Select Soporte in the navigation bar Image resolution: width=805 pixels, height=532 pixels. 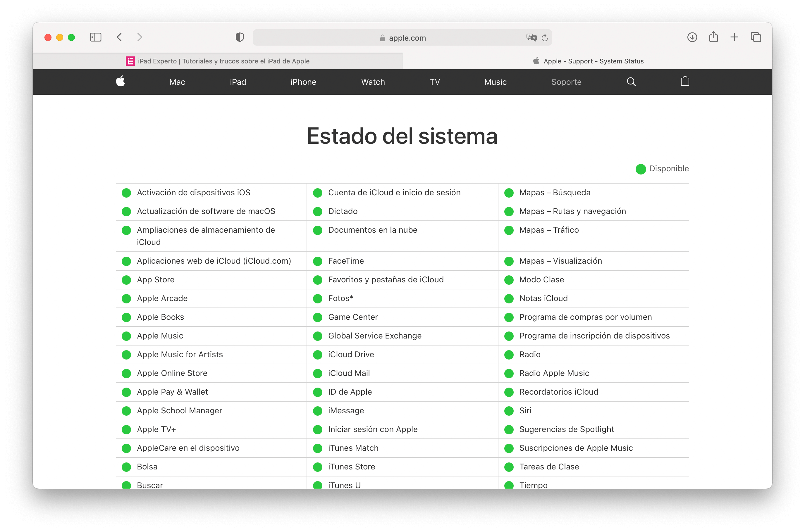566,82
